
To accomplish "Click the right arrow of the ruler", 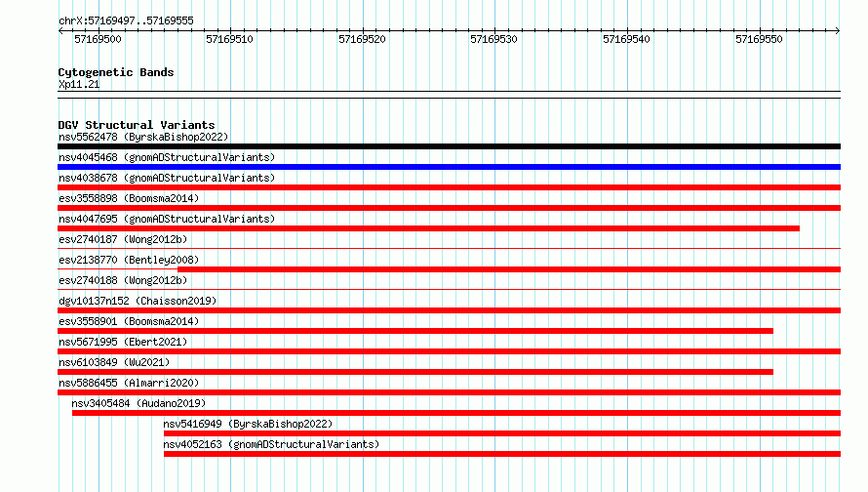I will 838,30.
